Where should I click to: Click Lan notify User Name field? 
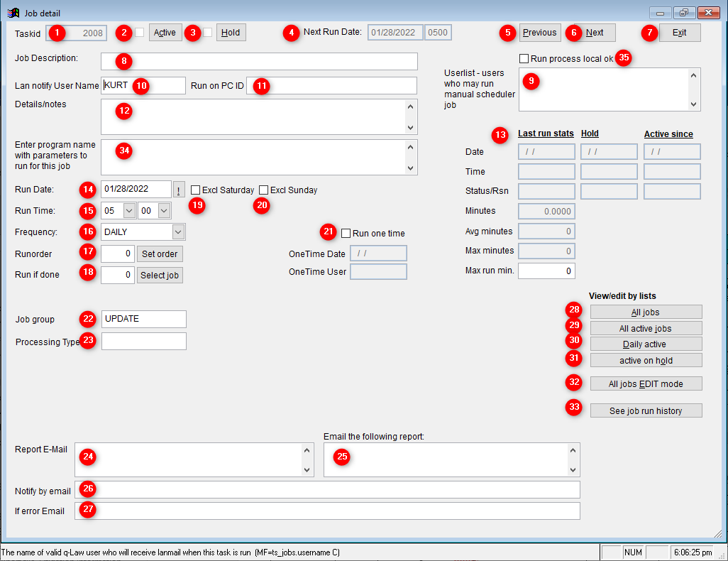pyautogui.click(x=143, y=85)
